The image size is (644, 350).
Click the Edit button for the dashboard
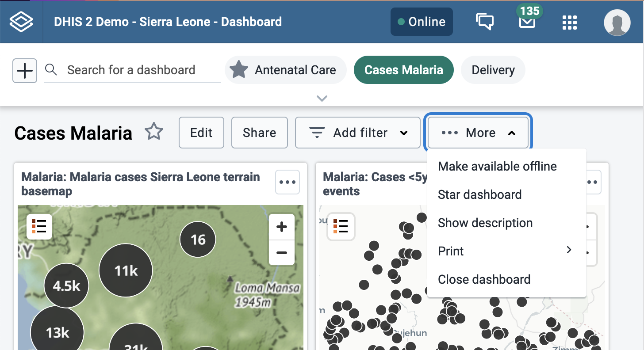[x=201, y=132]
